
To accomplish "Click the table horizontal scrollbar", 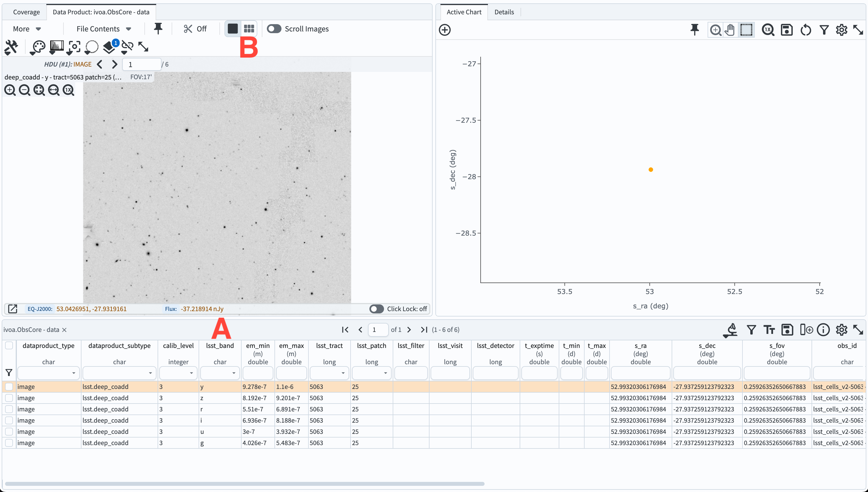I will pyautogui.click(x=245, y=484).
